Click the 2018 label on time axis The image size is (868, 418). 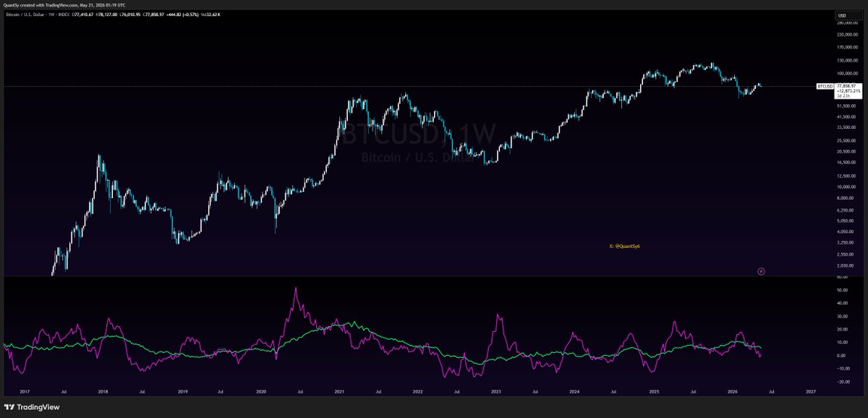coord(103,391)
